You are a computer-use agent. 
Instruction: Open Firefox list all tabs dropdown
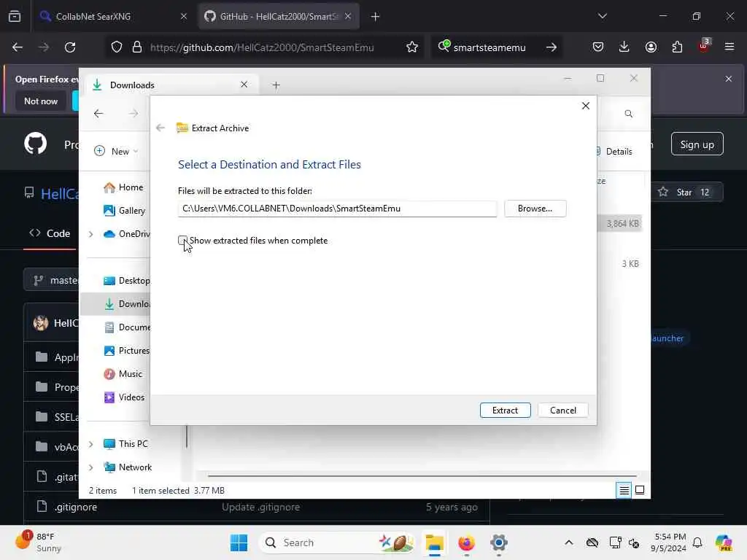pyautogui.click(x=602, y=16)
